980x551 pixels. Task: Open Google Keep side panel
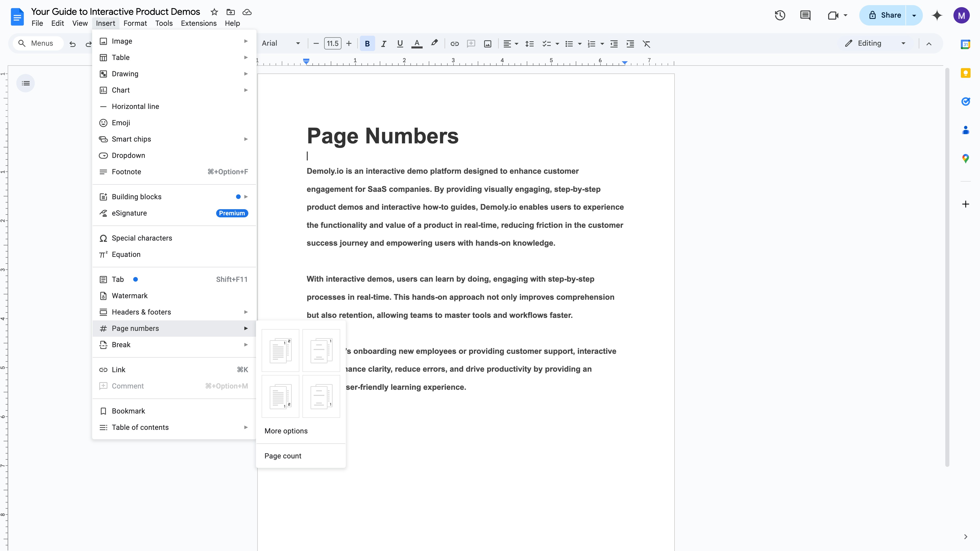tap(965, 73)
